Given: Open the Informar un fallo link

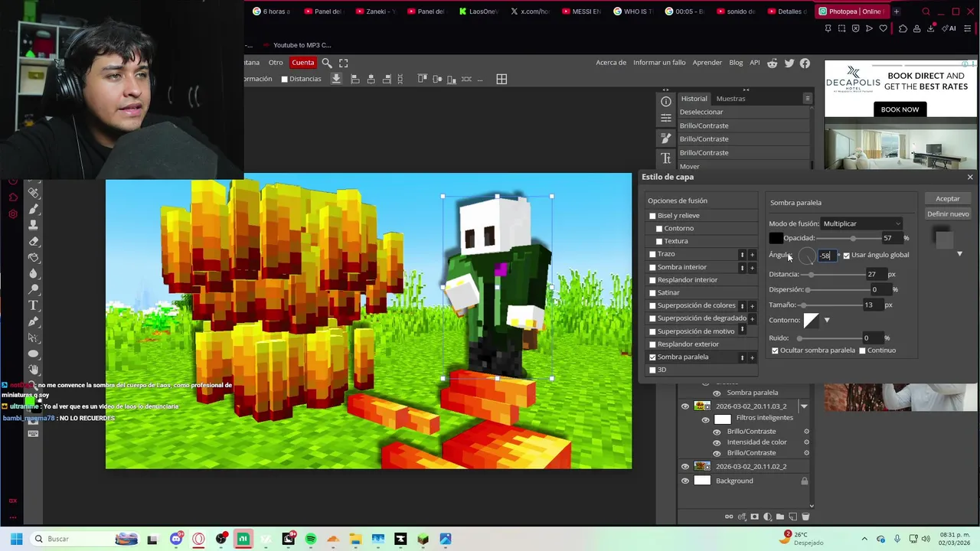Looking at the screenshot, I should [659, 63].
